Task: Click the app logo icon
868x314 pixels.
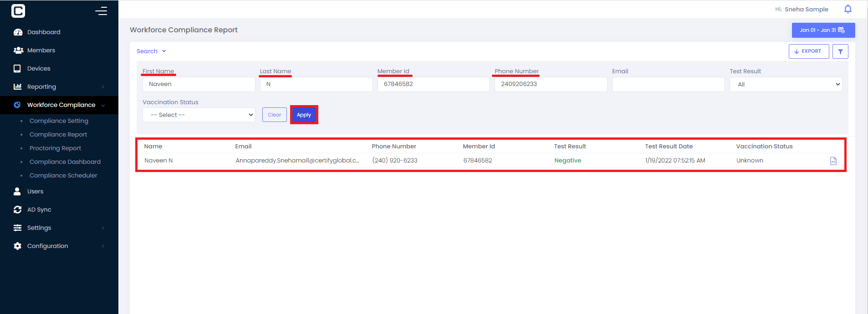Action: 18,10
